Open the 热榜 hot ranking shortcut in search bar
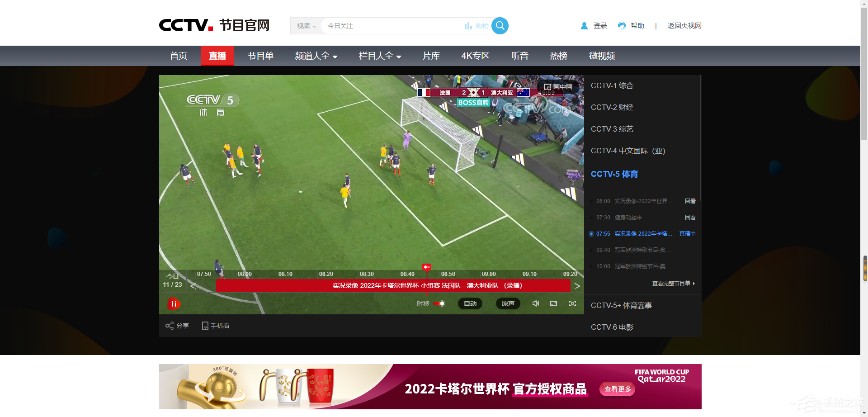Image resolution: width=868 pixels, height=417 pixels. 476,26
